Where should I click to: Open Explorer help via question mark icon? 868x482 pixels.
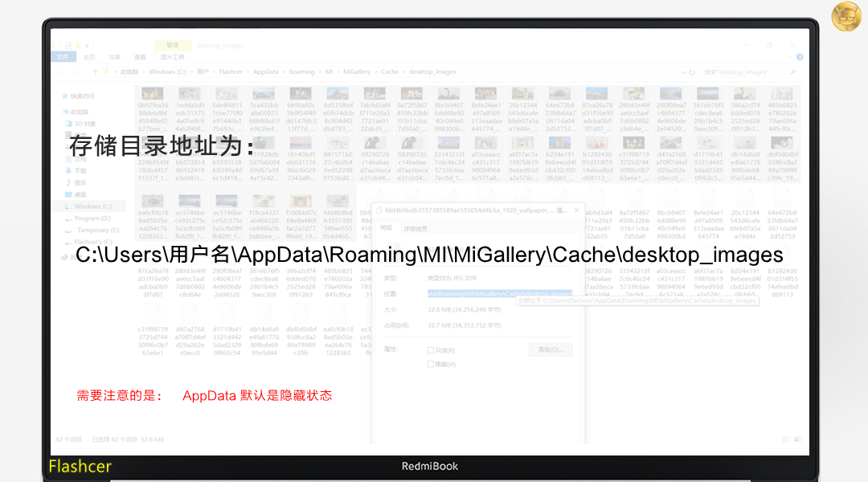[800, 57]
